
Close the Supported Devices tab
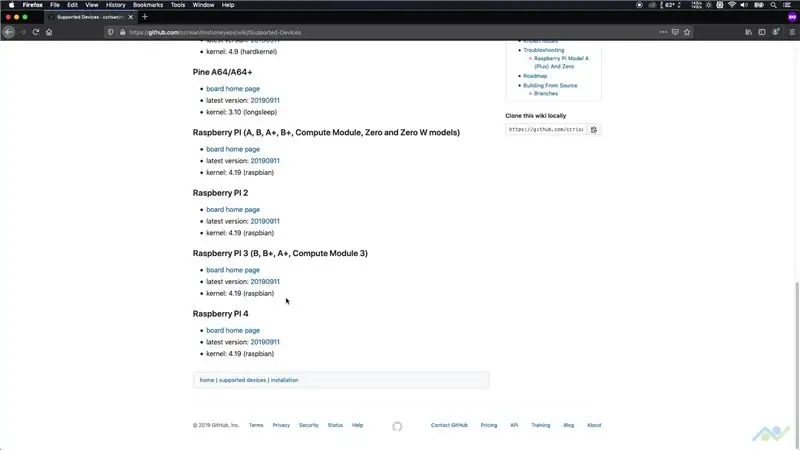131,17
